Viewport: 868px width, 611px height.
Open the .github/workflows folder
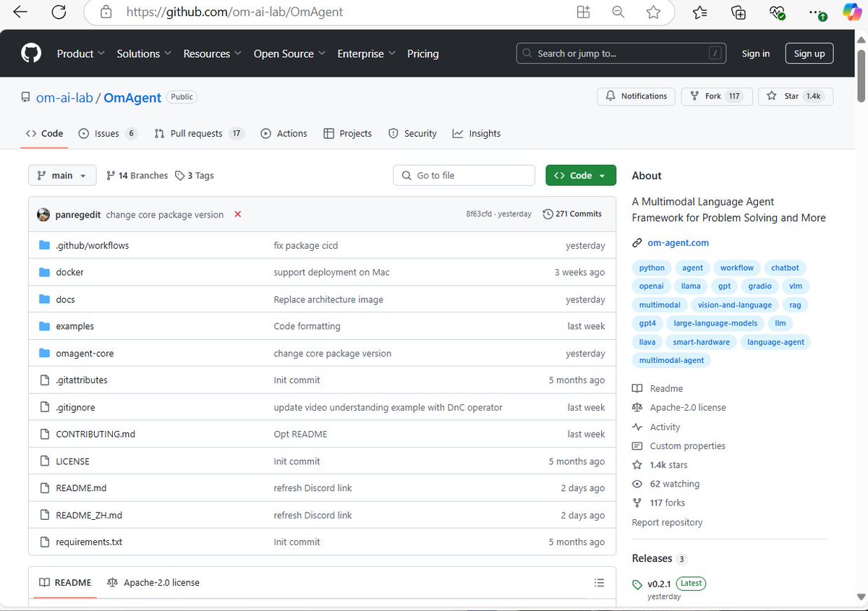tap(92, 245)
